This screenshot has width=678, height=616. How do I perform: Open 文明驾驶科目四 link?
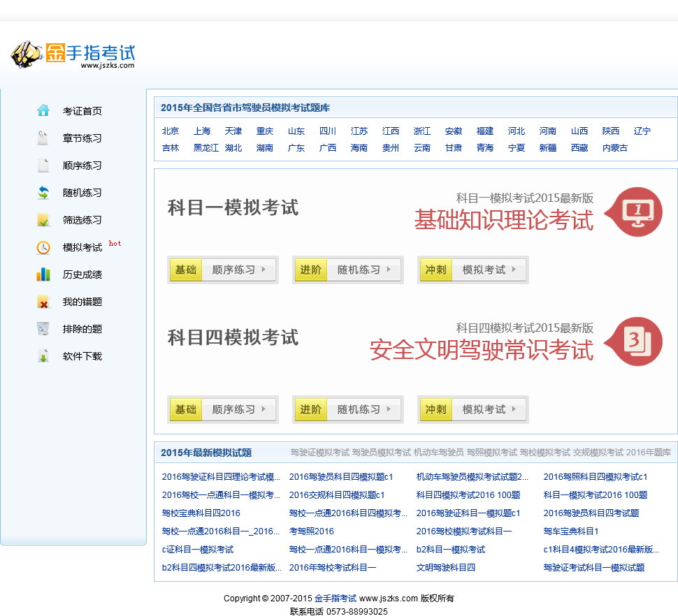[x=445, y=568]
